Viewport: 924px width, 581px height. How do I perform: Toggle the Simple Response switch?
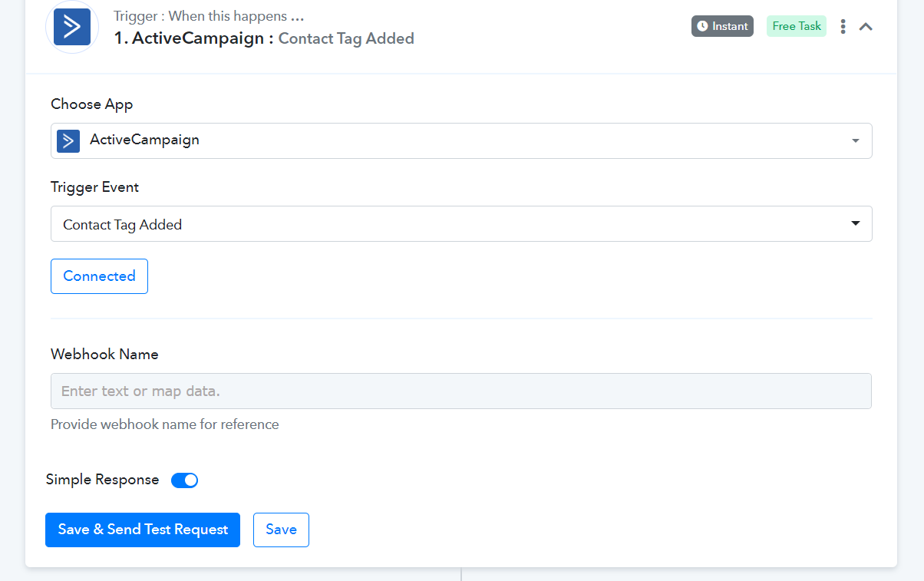(x=184, y=480)
